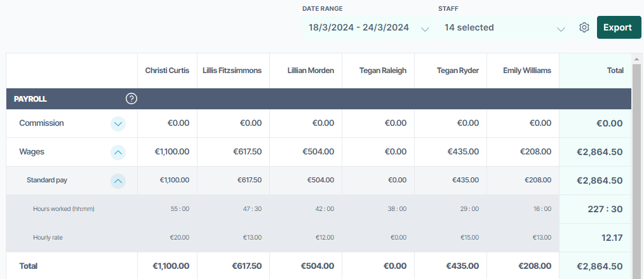Select the Lillis Fitzsimmons column header
The image size is (644, 279).
point(232,71)
